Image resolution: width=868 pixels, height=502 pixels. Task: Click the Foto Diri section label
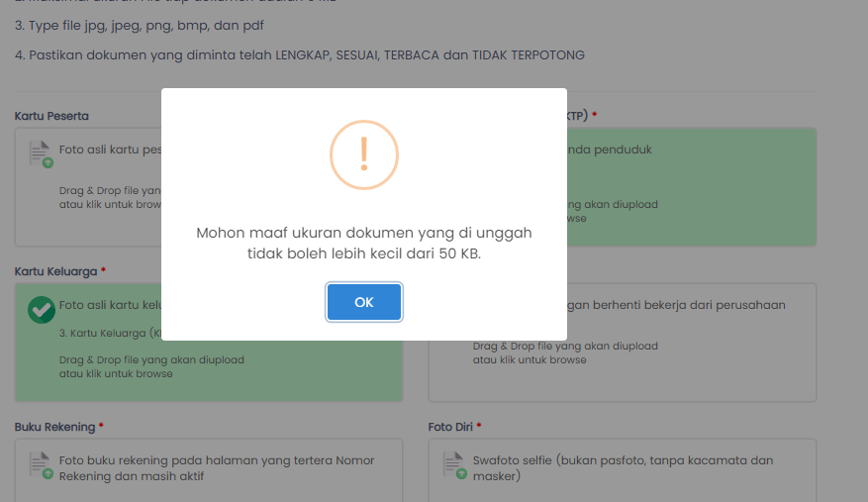click(450, 427)
